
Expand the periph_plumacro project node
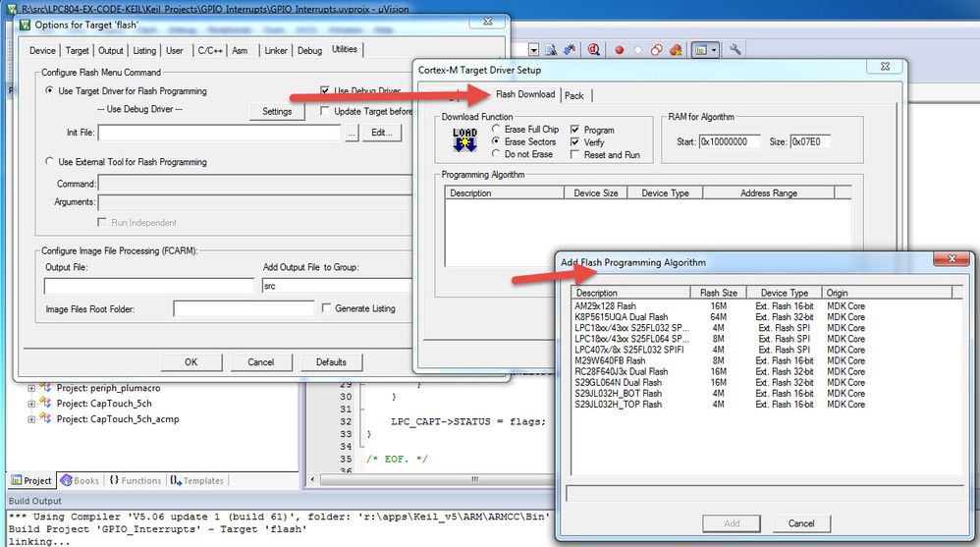tap(30, 388)
